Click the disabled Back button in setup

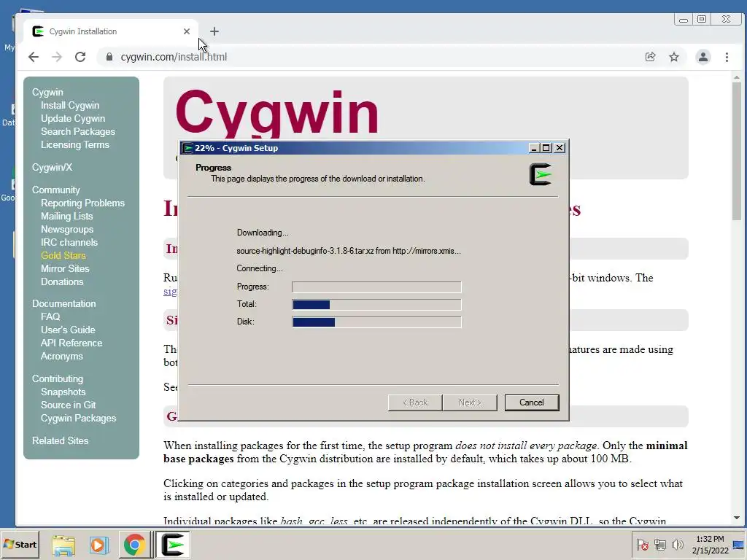[x=415, y=402]
